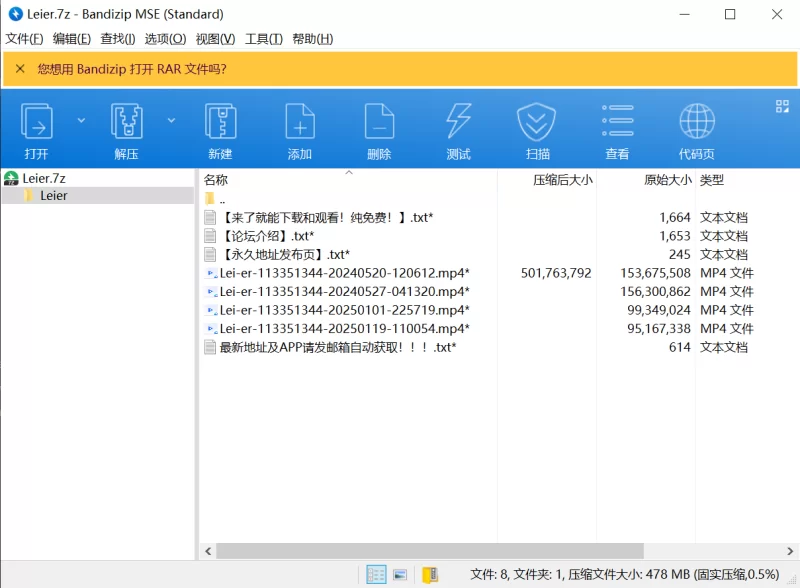Click the compressed size value 501,763,792
This screenshot has height=588, width=800.
(x=556, y=273)
